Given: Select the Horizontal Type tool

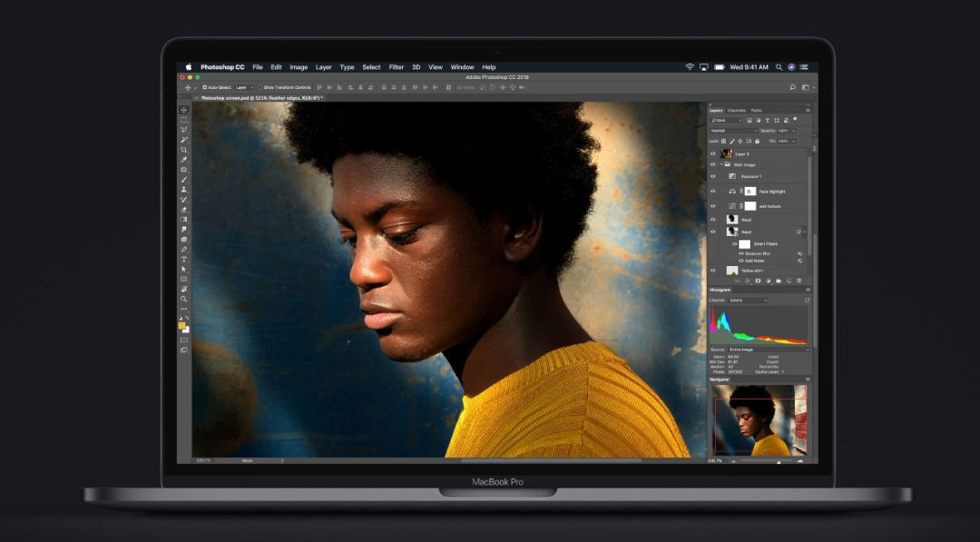Looking at the screenshot, I should point(183,260).
